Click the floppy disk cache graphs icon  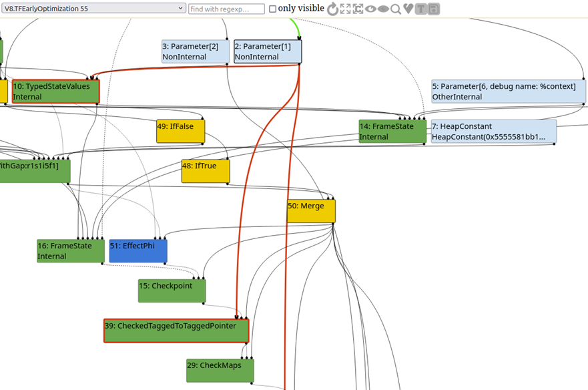pos(434,9)
